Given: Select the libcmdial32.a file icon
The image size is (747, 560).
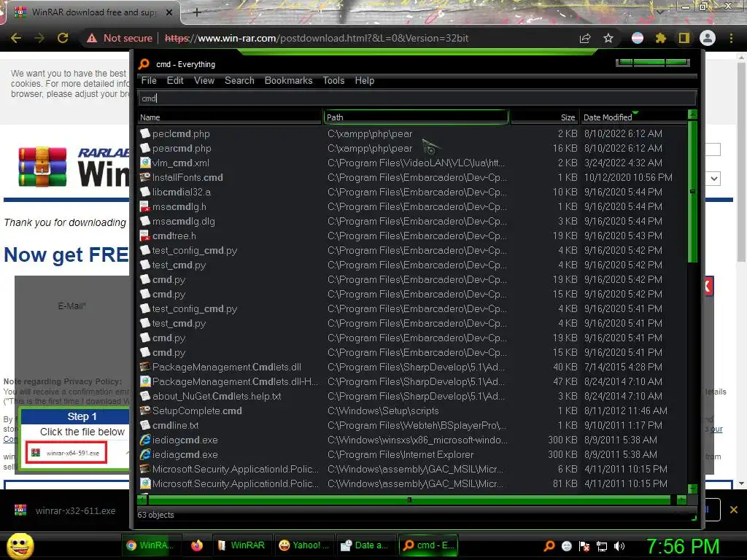Looking at the screenshot, I should (x=145, y=192).
